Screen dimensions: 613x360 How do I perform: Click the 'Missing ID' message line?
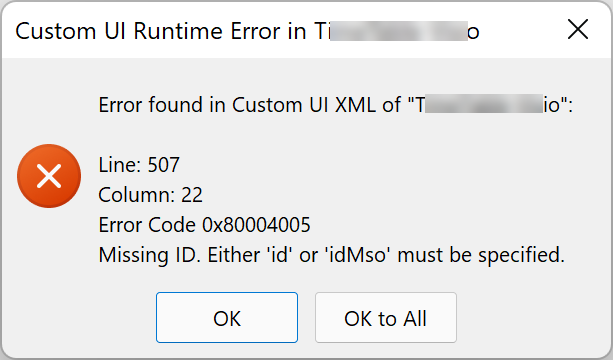click(332, 255)
